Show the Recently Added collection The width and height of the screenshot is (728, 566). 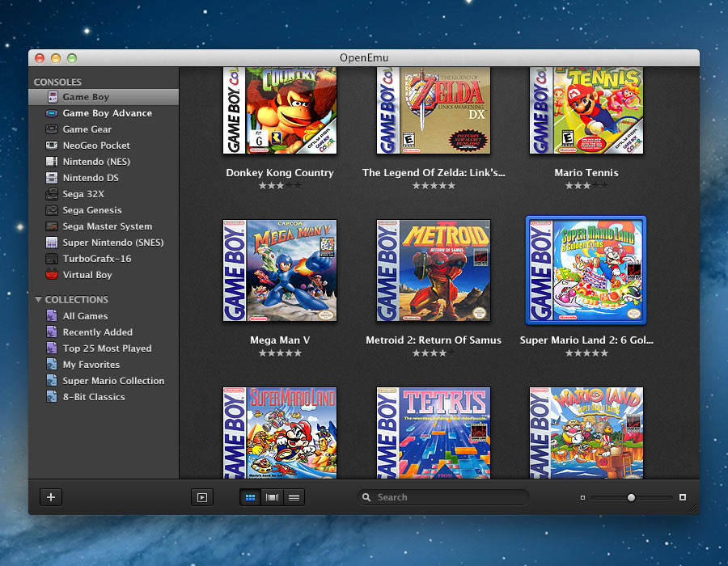(104, 332)
